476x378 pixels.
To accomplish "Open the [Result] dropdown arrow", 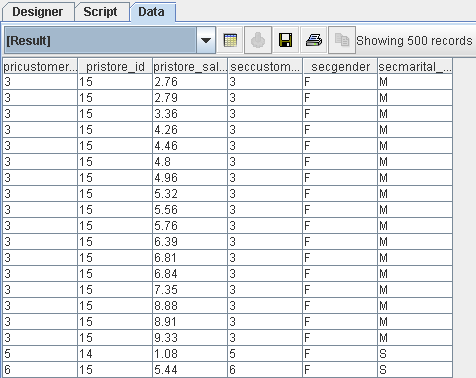I will (206, 41).
